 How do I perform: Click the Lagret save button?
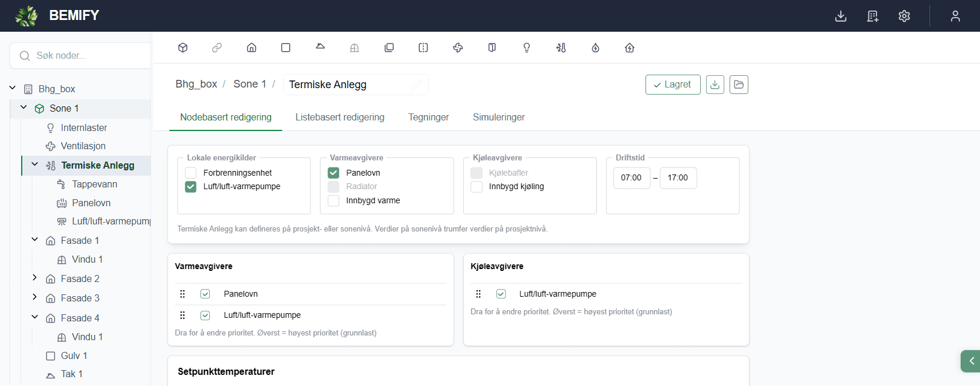click(673, 85)
